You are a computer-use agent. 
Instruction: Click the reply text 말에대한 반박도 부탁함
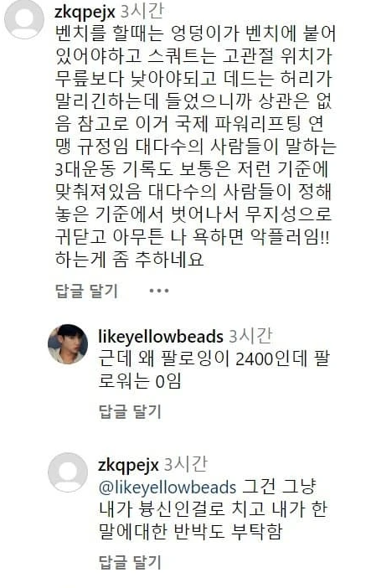click(x=190, y=531)
